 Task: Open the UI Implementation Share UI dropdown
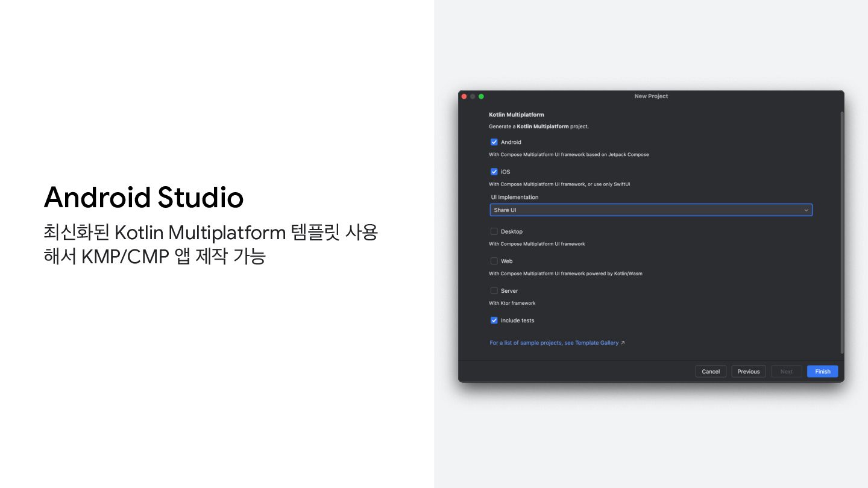pos(651,210)
